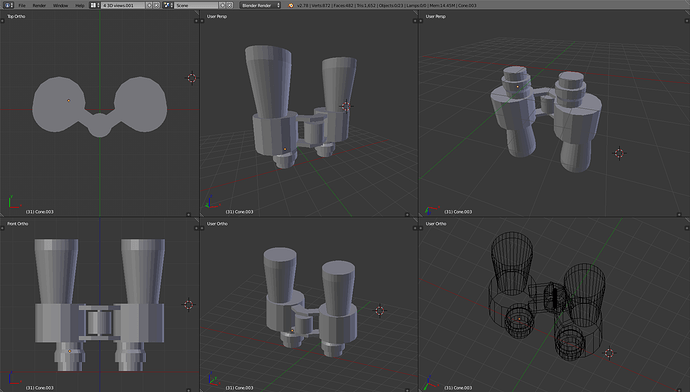This screenshot has width=690, height=392.
Task: Open the Help menu
Action: [x=80, y=5]
